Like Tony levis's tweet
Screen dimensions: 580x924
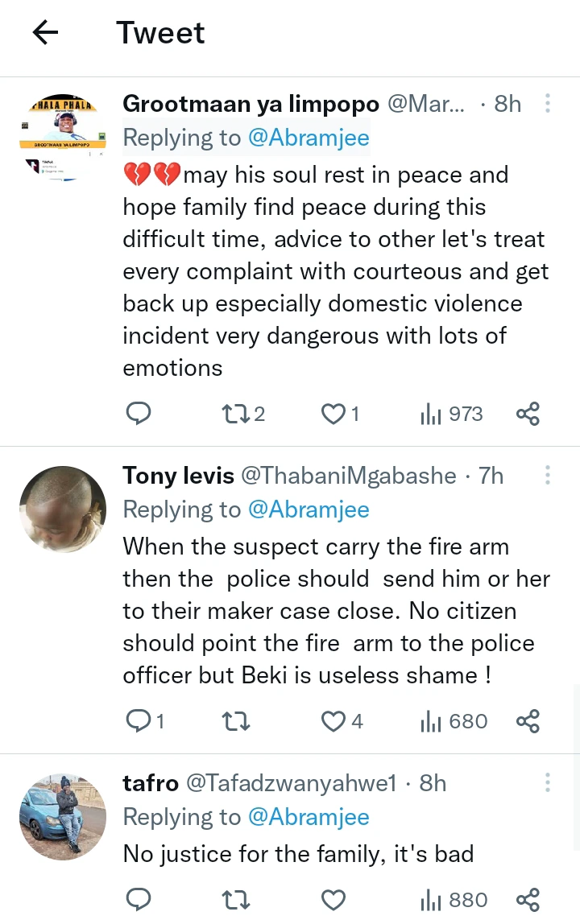(333, 720)
